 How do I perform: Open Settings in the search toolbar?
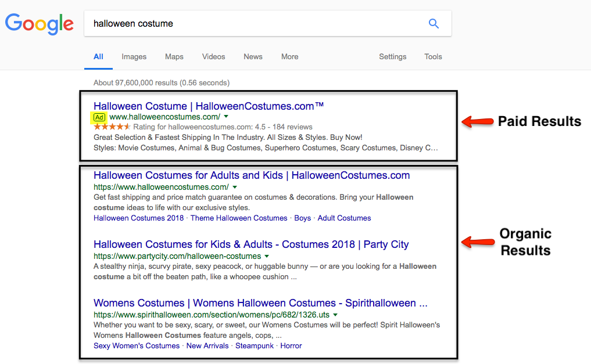393,57
